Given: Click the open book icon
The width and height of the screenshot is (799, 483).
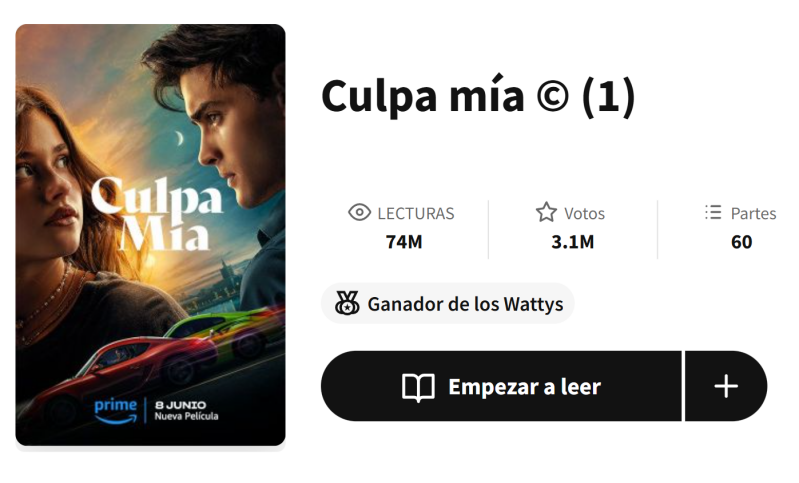Looking at the screenshot, I should point(418,387).
